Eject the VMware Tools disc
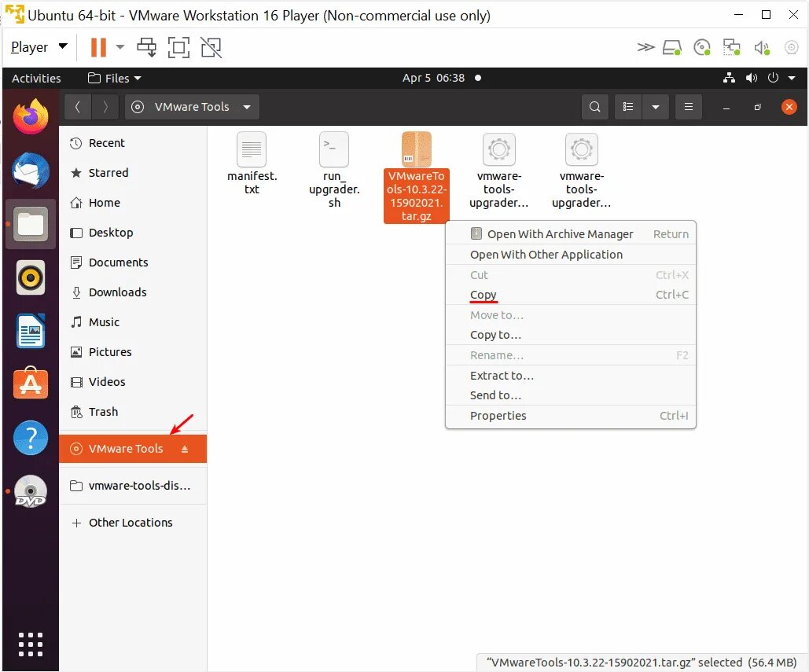 coord(185,450)
